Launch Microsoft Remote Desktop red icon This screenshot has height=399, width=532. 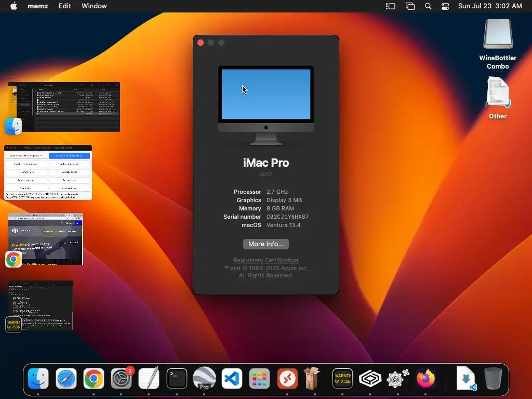tap(287, 378)
